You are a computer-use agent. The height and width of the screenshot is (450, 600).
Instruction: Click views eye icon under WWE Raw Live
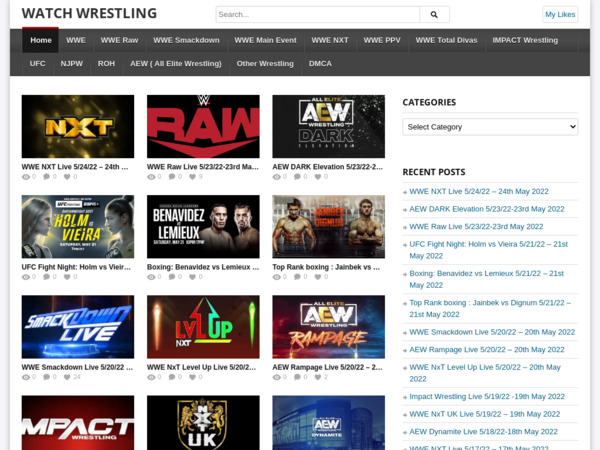coord(151,177)
